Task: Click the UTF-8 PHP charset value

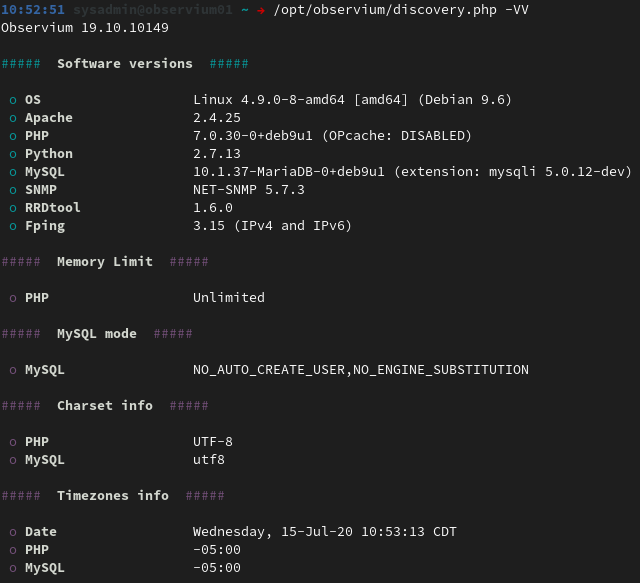Action: coord(213,442)
